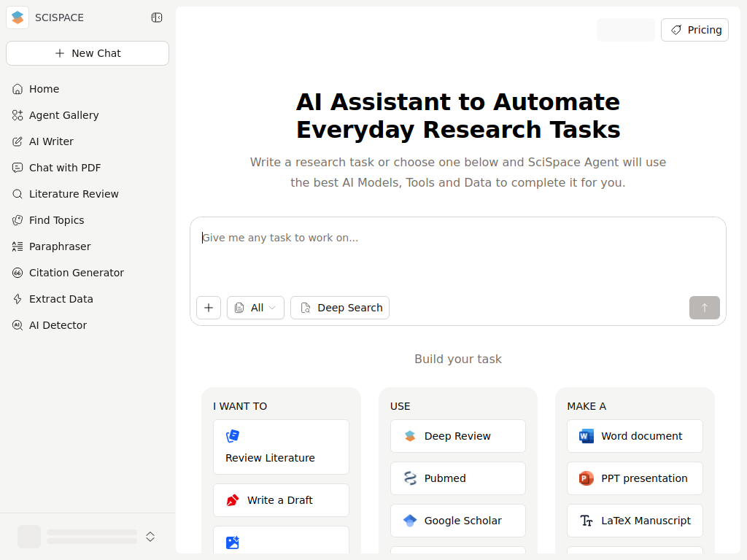Click the Paraphraser icon
747x560 pixels.
[18, 246]
